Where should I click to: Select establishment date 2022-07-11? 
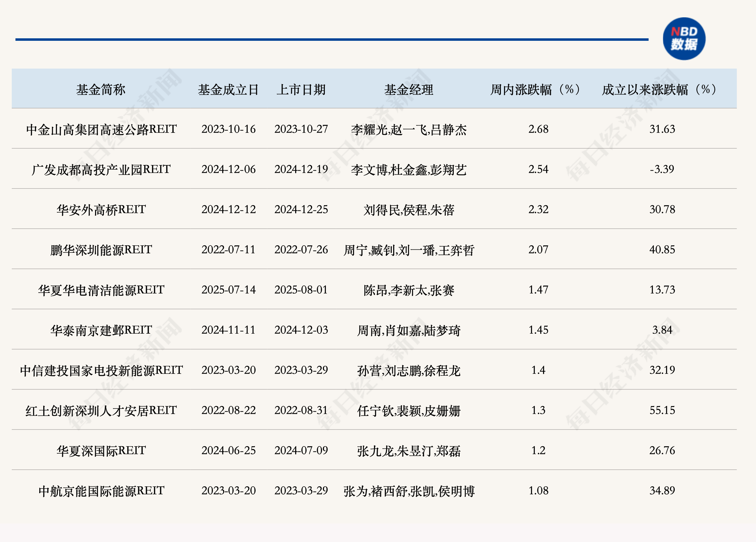[x=228, y=250]
